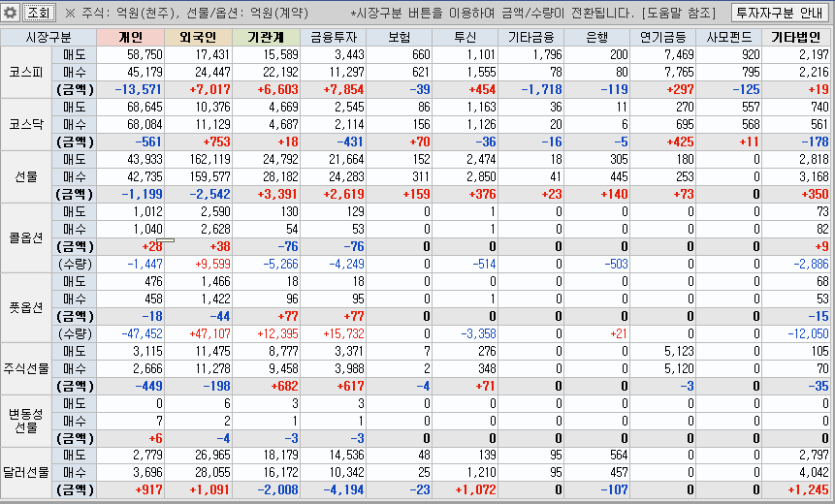This screenshot has width=835, height=504.
Task: Toggle the 코스닥 market row button
Action: click(x=26, y=124)
